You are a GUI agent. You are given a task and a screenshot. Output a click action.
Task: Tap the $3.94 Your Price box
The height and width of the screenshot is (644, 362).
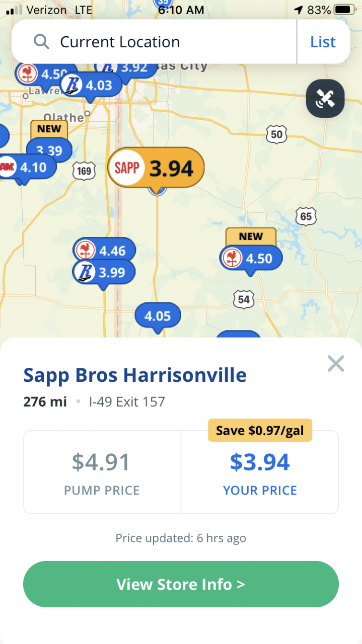pyautogui.click(x=260, y=472)
